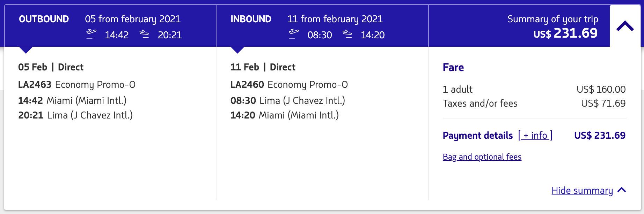
Task: Collapse summary with the top chevron
Action: (625, 26)
